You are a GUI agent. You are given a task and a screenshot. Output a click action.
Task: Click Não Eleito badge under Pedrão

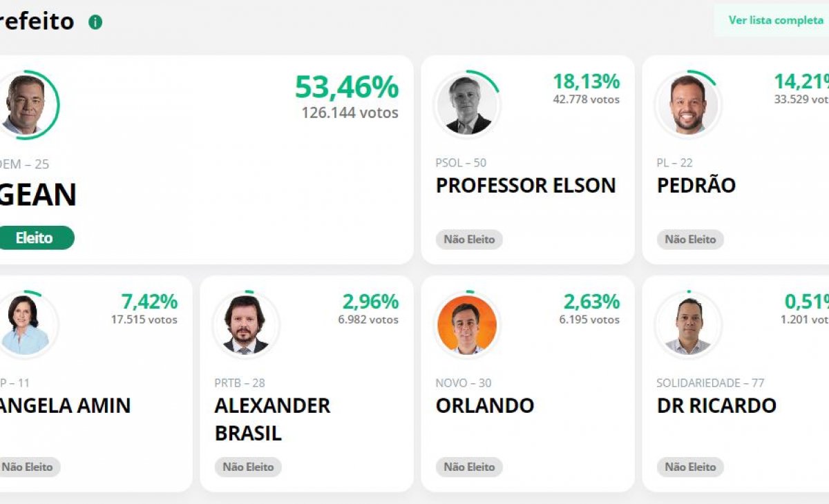690,240
